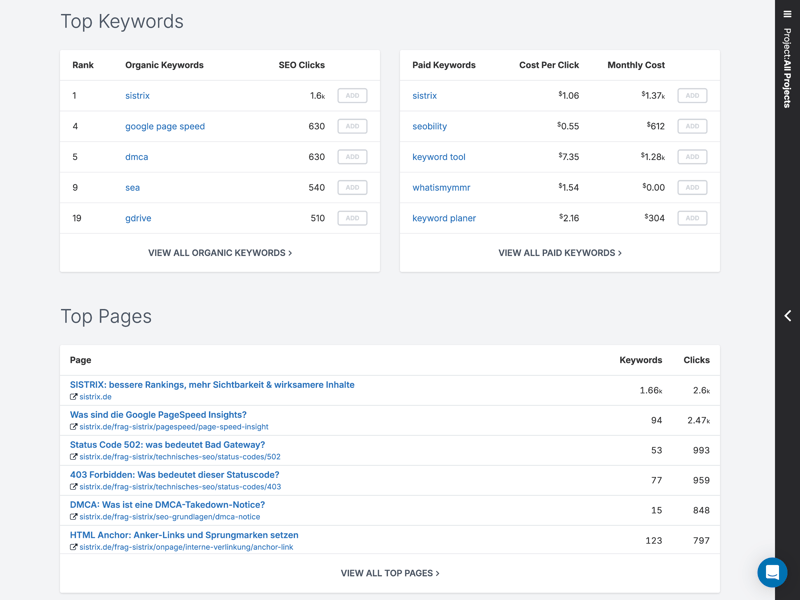Click external link icon beside dmca-notice URL

click(x=74, y=517)
